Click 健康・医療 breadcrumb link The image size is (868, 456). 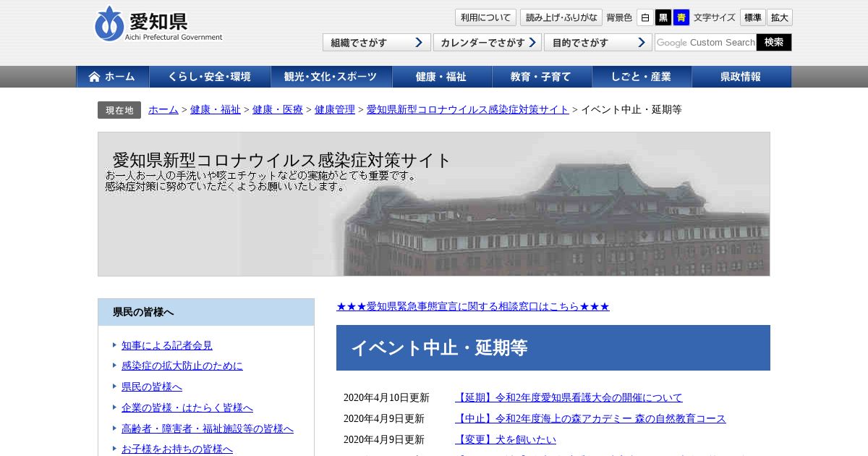pos(278,110)
